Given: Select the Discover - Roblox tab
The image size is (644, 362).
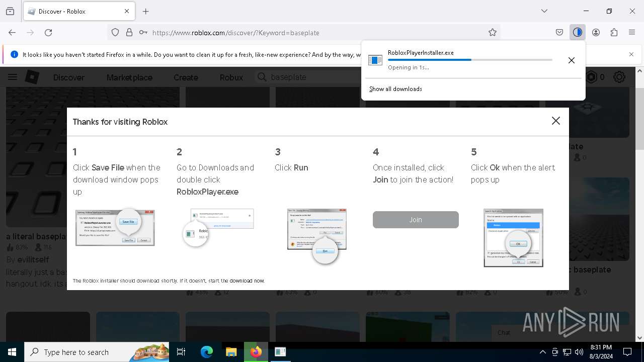Looking at the screenshot, I should pos(78,11).
